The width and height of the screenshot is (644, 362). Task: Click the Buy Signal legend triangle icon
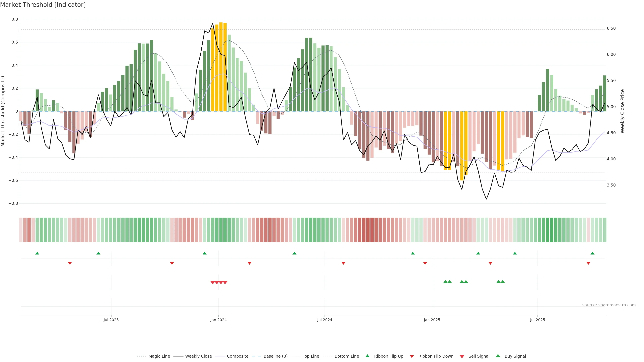point(498,356)
